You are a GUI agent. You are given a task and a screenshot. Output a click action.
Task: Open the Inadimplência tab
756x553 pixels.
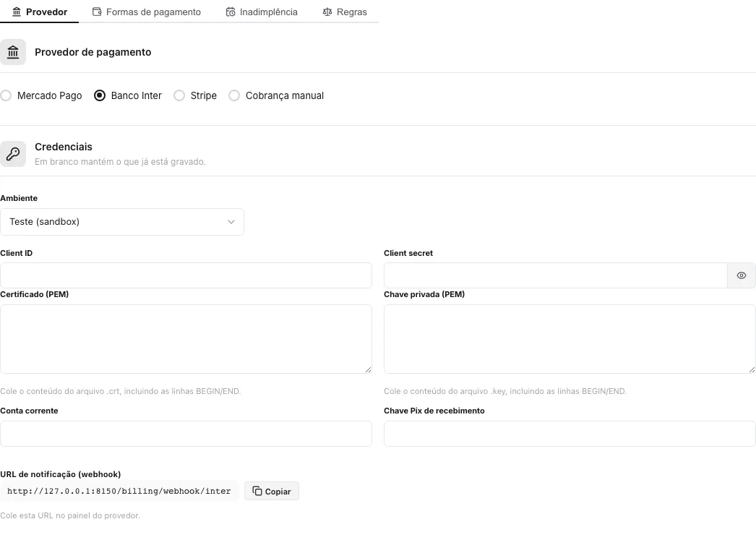coord(262,12)
